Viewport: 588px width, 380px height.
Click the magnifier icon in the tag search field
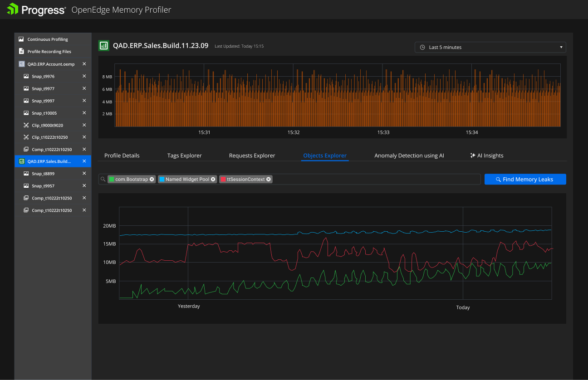coord(103,180)
